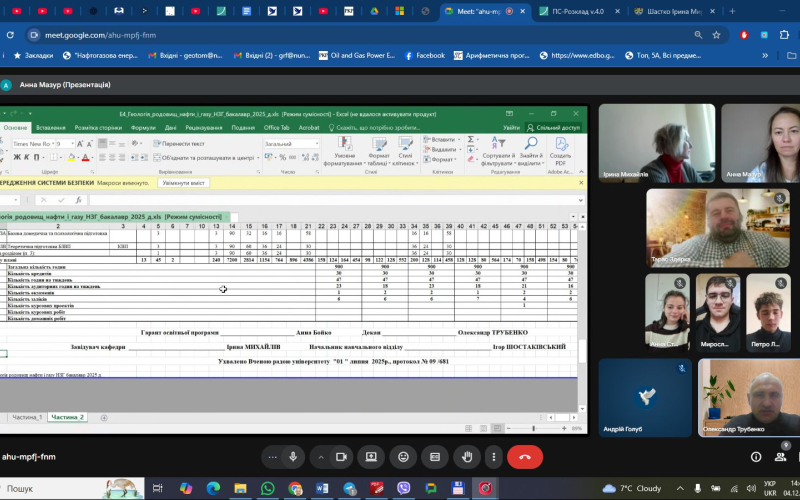Viewport: 800px width, 500px height.
Task: Expand video settings arrow beside camera
Action: 319,456
